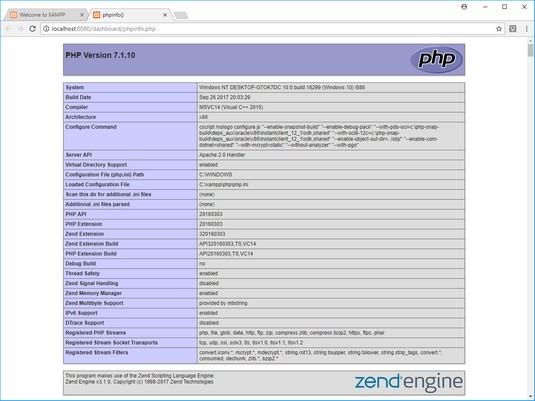Click the Zend Extension Build label
The image size is (535, 401).
point(91,244)
